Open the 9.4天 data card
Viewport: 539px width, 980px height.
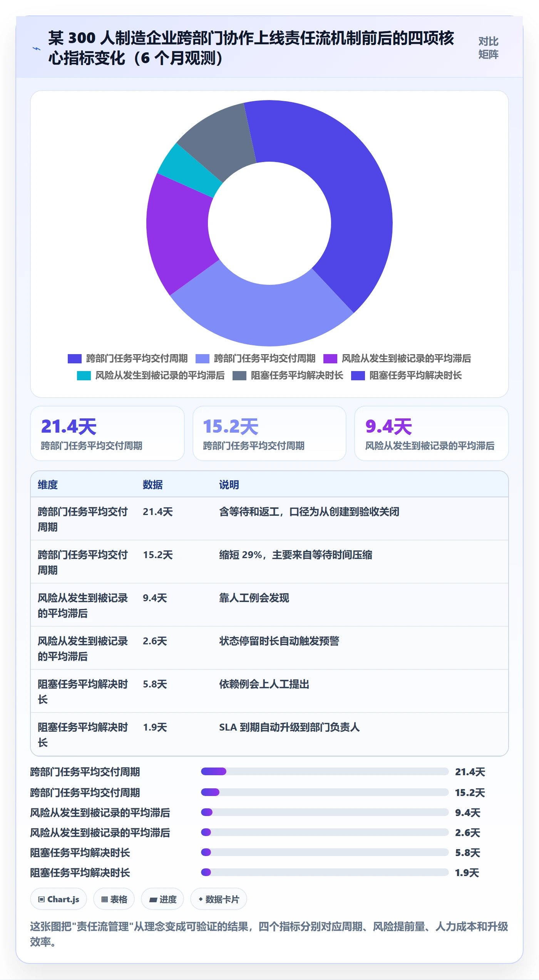click(x=432, y=433)
